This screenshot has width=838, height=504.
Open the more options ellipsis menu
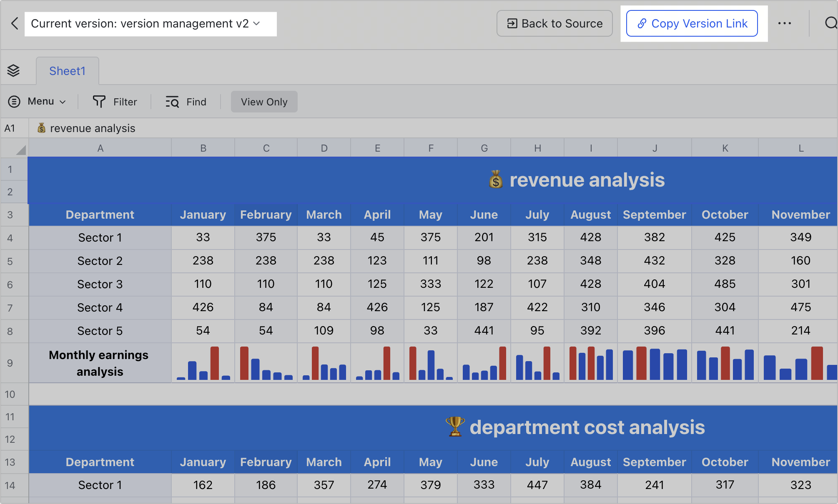coord(785,23)
